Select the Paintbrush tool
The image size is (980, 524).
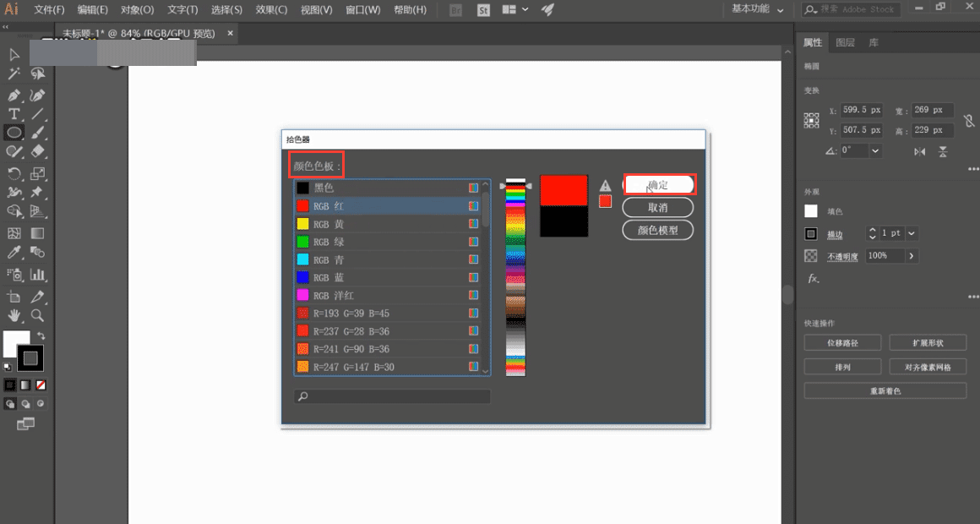37,133
